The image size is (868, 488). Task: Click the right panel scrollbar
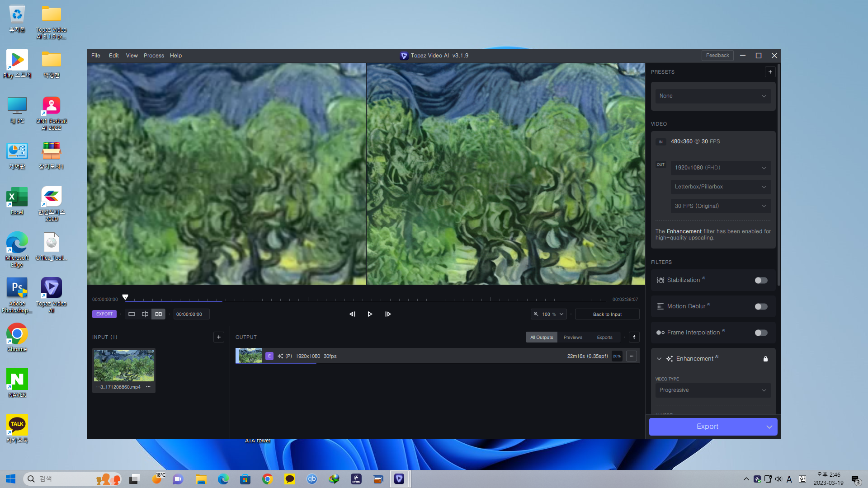pos(778,175)
